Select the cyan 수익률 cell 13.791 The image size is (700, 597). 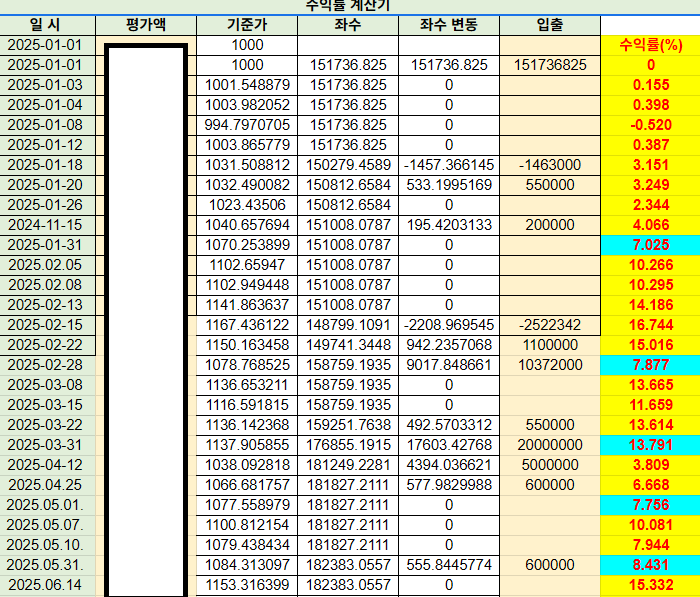650,445
